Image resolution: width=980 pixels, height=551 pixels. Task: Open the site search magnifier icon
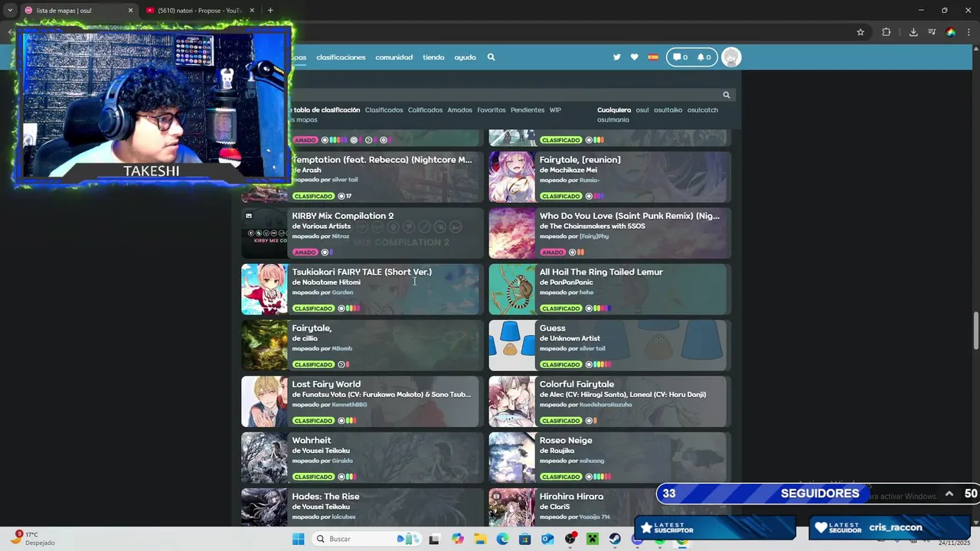[491, 57]
